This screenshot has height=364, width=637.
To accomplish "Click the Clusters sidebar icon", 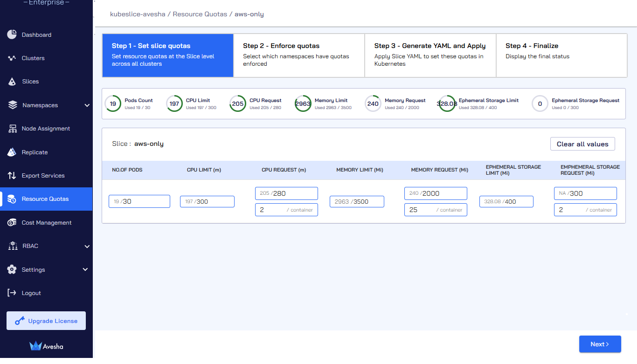I will (12, 58).
